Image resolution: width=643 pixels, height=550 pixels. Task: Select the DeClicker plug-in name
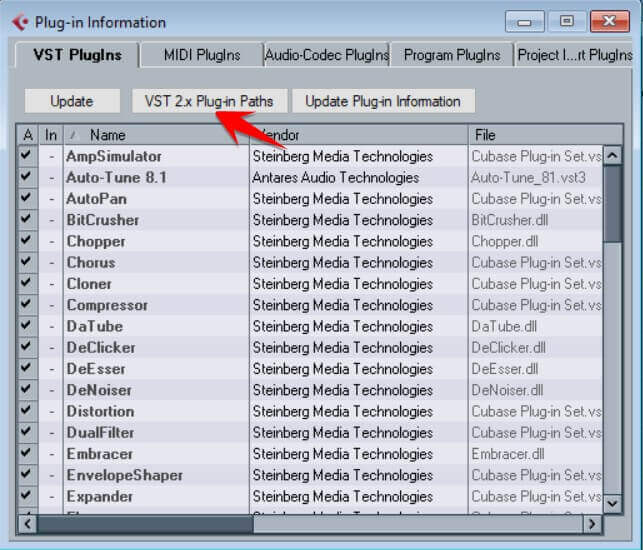point(101,348)
